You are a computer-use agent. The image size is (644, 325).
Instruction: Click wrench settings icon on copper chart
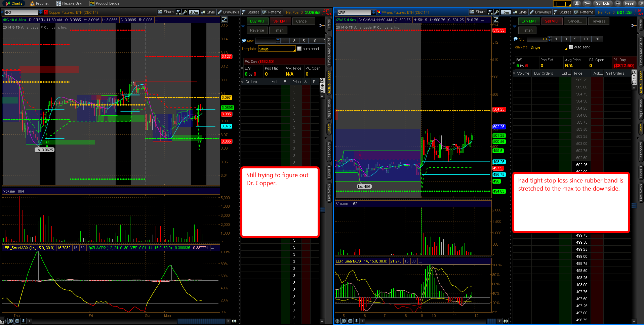click(185, 12)
